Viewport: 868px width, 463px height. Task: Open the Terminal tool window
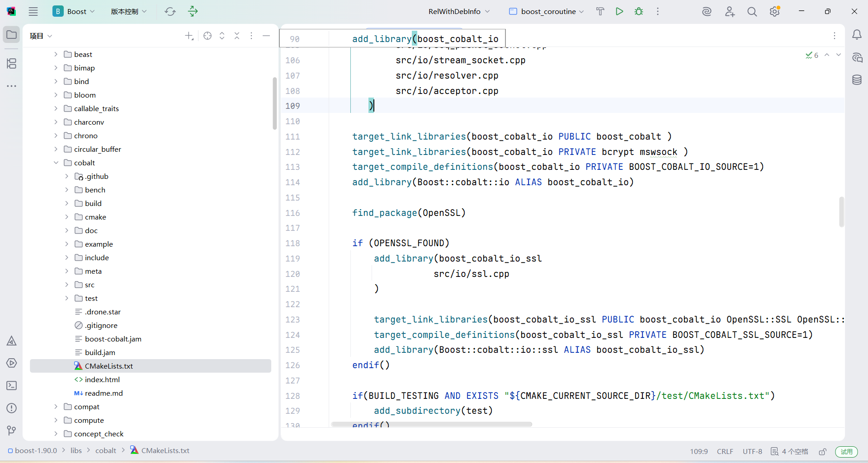point(11,385)
